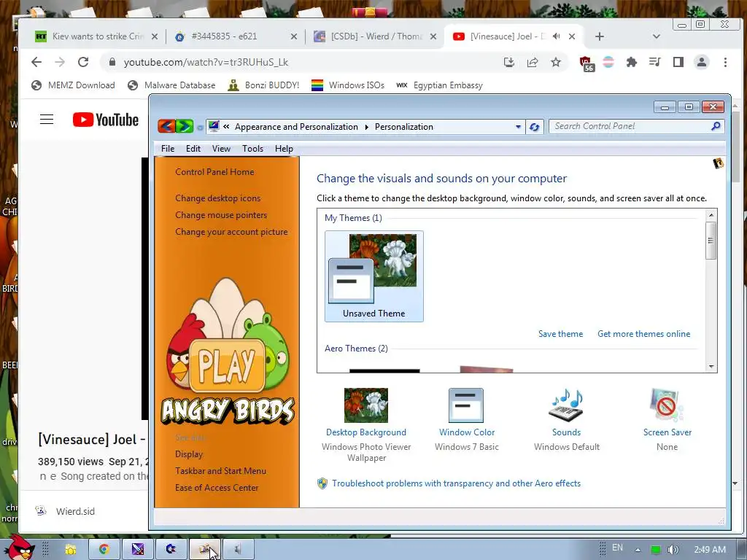Go to the YouTube home logo
This screenshot has height=560, width=747.
[x=106, y=120]
